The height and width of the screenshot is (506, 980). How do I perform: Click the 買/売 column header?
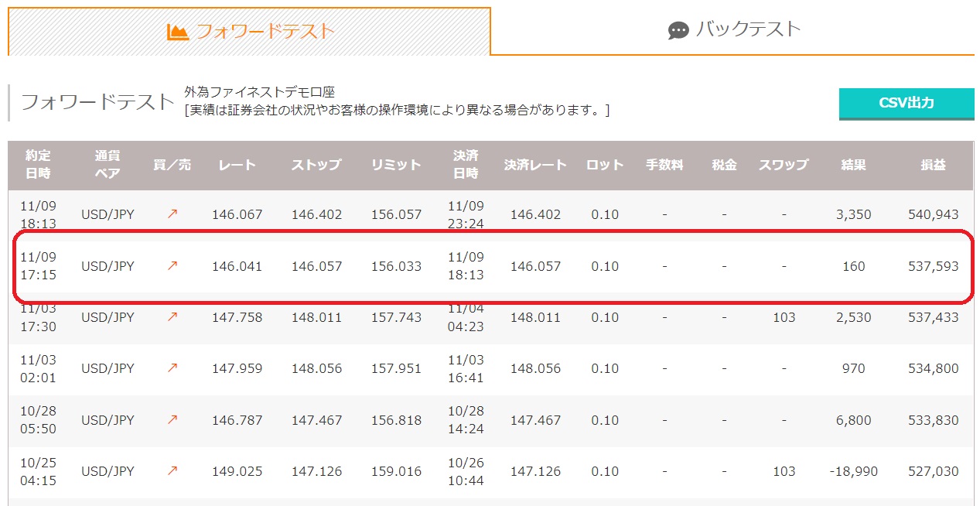(x=172, y=165)
